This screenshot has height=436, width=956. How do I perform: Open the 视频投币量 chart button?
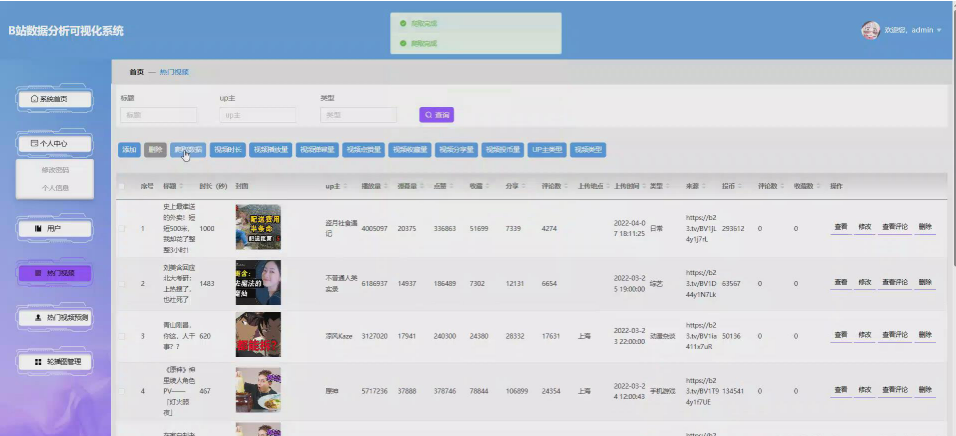pos(502,150)
